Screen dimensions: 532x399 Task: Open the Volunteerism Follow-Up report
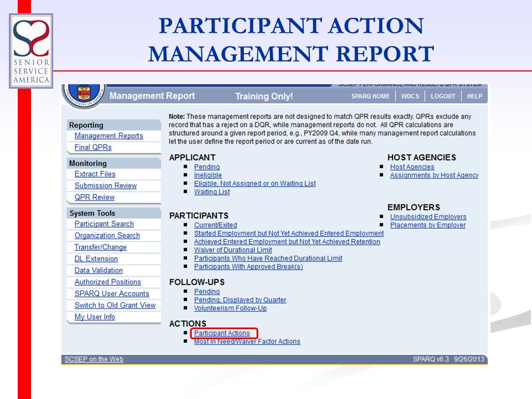point(230,308)
